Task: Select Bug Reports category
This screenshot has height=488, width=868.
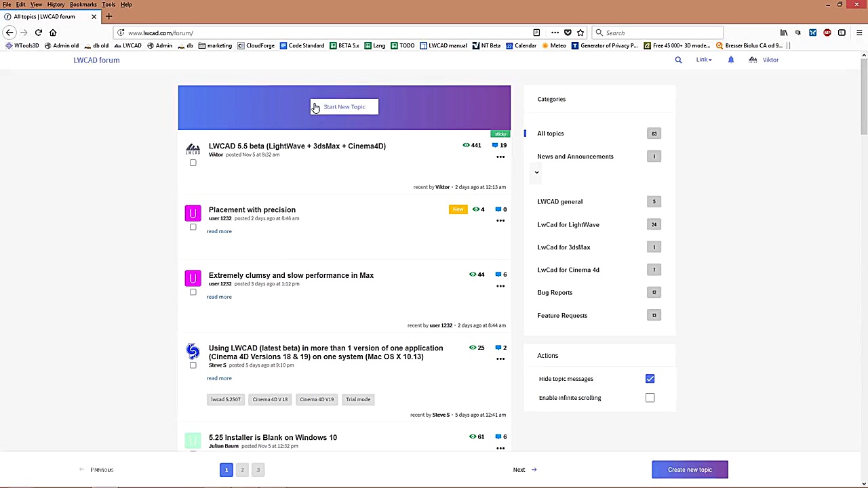Action: [555, 293]
